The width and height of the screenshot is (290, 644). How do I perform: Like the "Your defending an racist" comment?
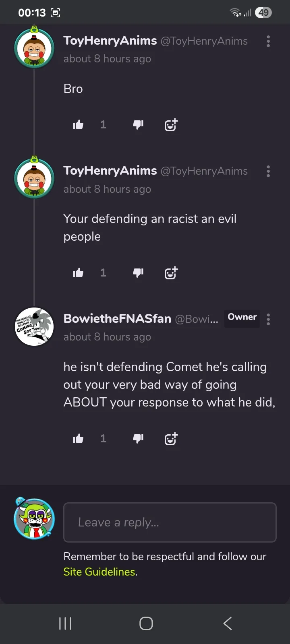(78, 273)
